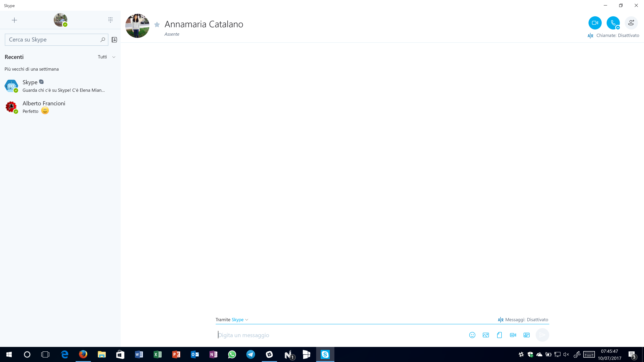644x362 pixels.
Task: Click the Cerca su Skype search field
Action: 57,40
